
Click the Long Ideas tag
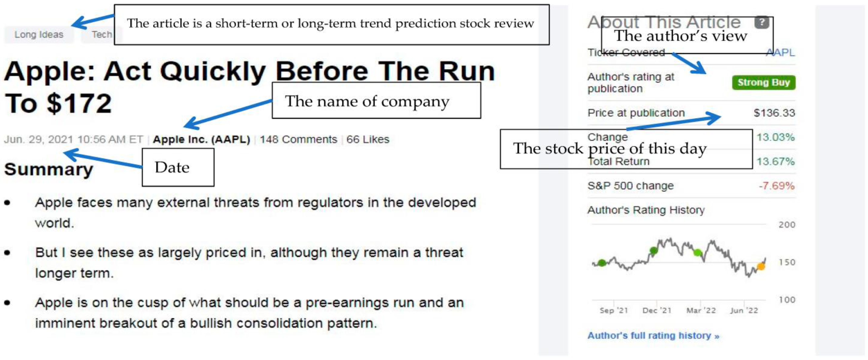click(x=39, y=34)
